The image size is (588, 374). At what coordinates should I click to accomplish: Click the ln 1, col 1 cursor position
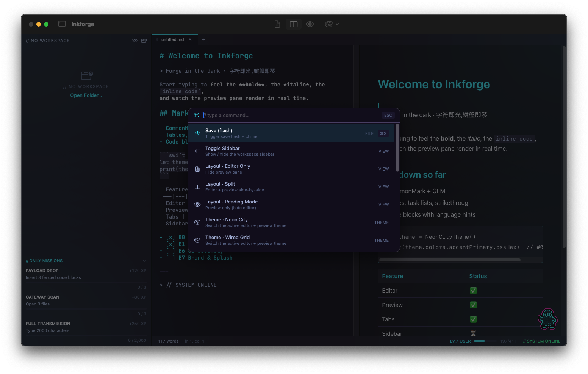tap(194, 341)
